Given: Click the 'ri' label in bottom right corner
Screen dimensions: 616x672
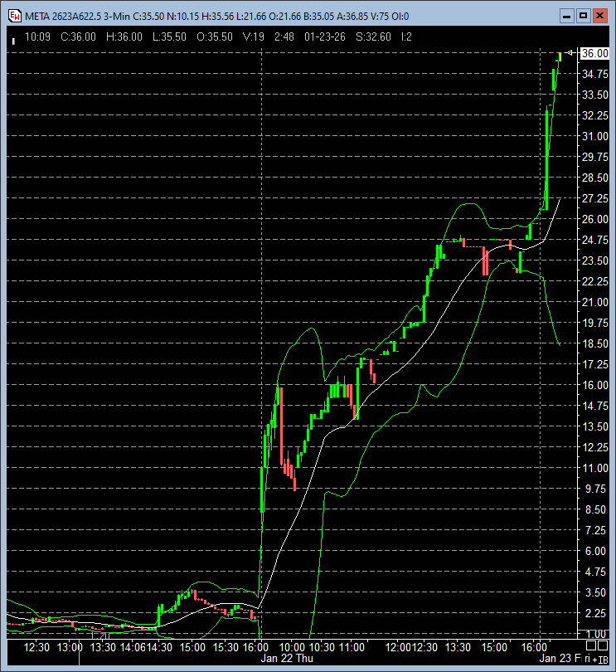Looking at the screenshot, I should click(x=586, y=658).
